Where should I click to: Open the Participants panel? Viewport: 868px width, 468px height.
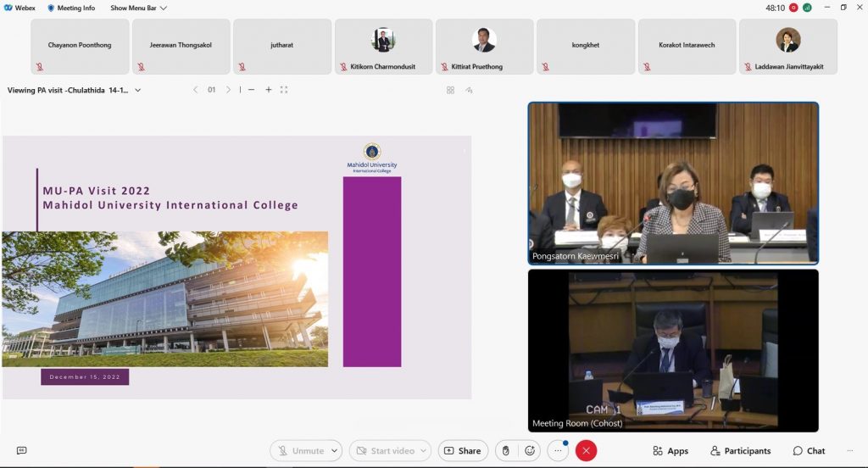tap(740, 451)
